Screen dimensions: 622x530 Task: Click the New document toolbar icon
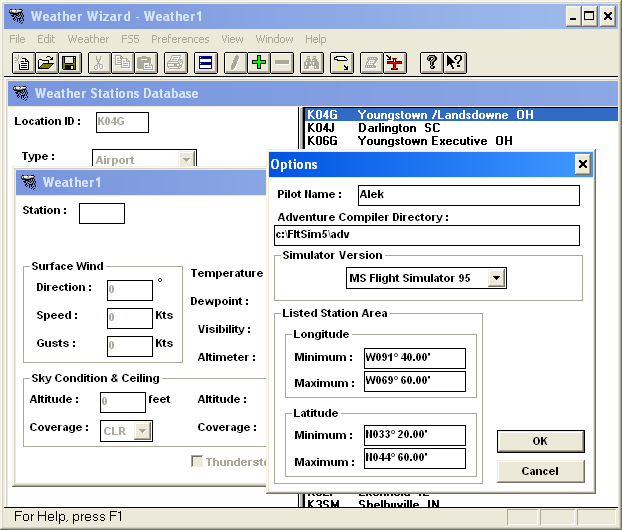tap(23, 63)
